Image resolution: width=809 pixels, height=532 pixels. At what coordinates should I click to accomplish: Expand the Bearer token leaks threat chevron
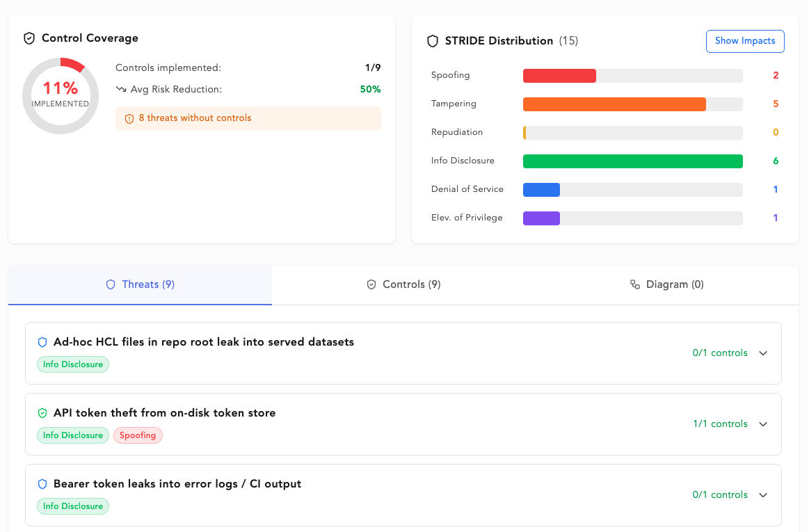click(x=763, y=495)
